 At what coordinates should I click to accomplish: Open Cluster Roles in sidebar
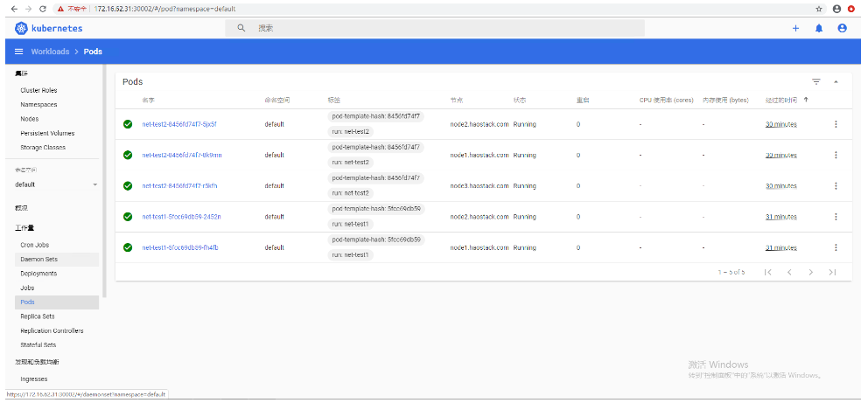coord(38,90)
